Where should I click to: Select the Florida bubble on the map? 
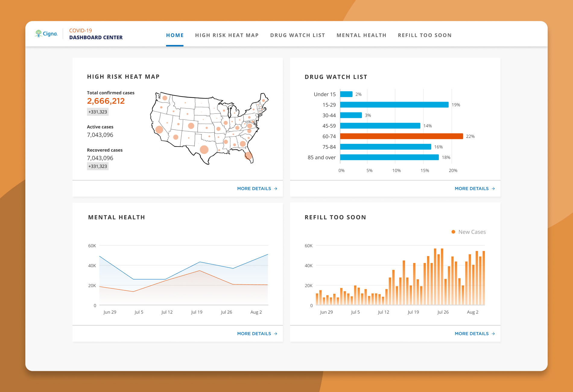click(248, 156)
